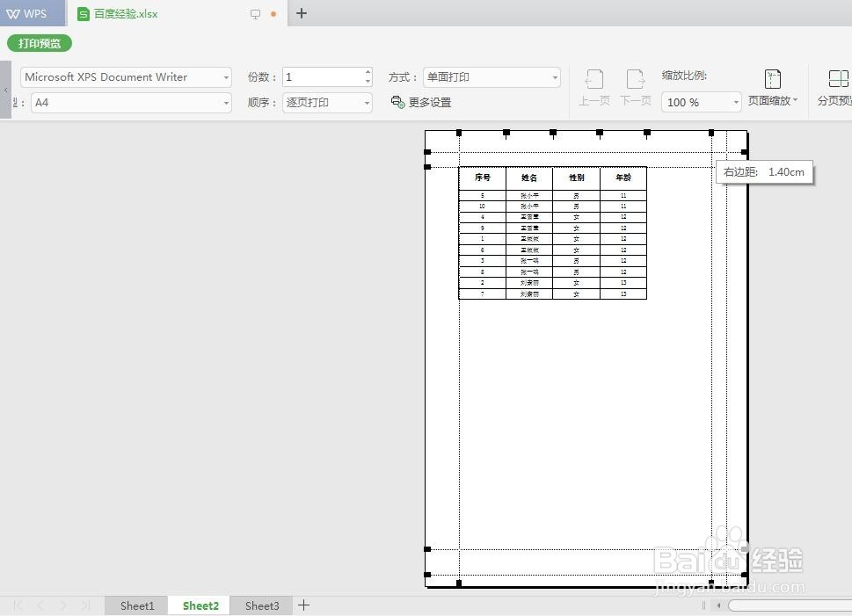Click the 打印预览 button

click(39, 42)
